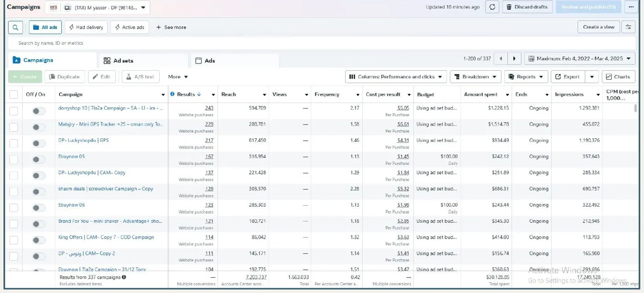This screenshot has width=644, height=293.
Task: Click the search magnifier icon
Action: coord(15,27)
